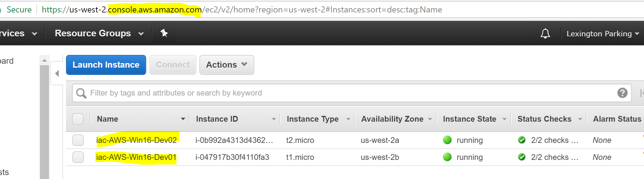Image resolution: width=644 pixels, height=179 pixels.
Task: Click the status checks checkmark for Dev01
Action: coord(522,157)
